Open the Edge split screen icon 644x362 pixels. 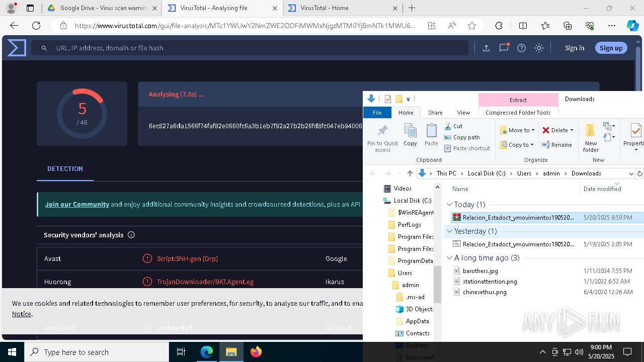pyautogui.click(x=523, y=26)
